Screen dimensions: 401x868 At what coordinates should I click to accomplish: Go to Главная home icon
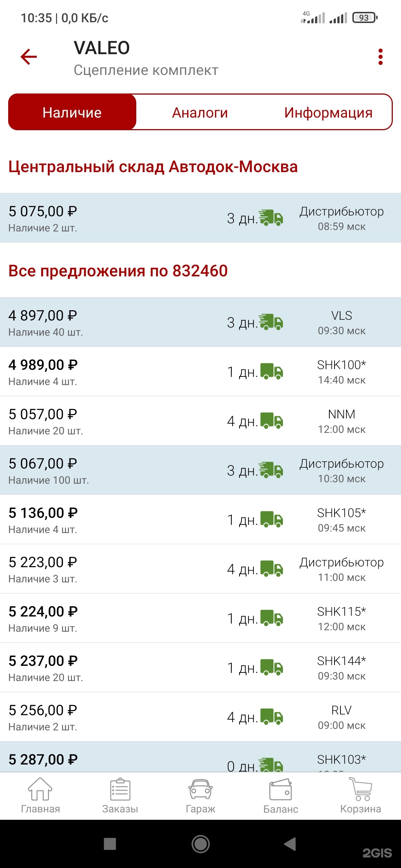tap(40, 795)
